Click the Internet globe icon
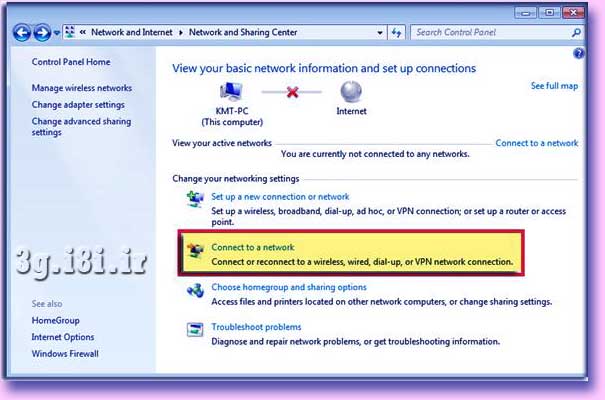Image resolution: width=605 pixels, height=400 pixels. click(351, 92)
